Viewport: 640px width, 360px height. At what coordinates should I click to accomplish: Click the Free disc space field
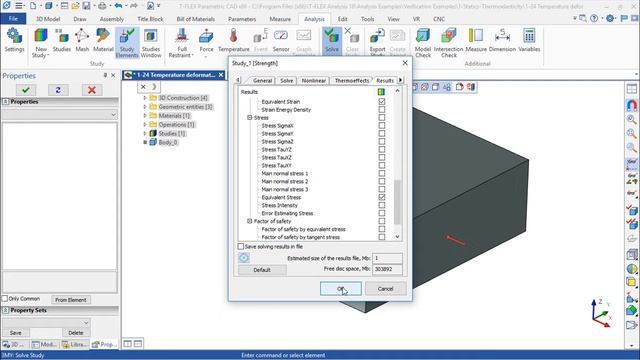tap(387, 269)
